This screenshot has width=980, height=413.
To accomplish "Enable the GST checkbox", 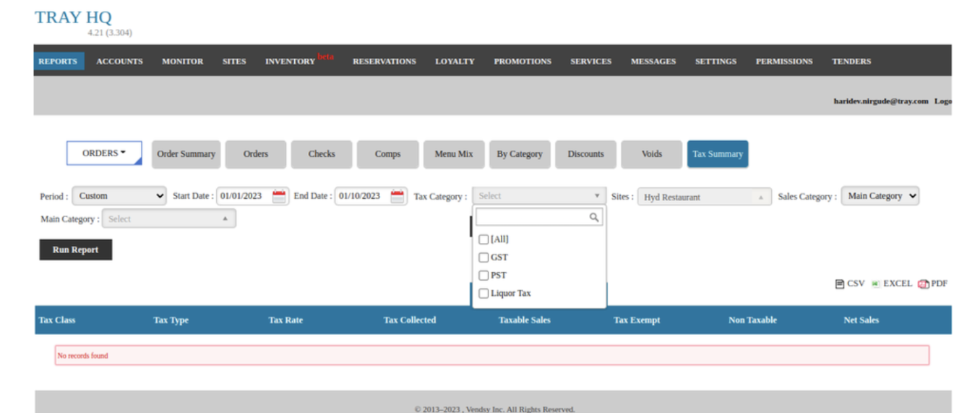I will (483, 257).
